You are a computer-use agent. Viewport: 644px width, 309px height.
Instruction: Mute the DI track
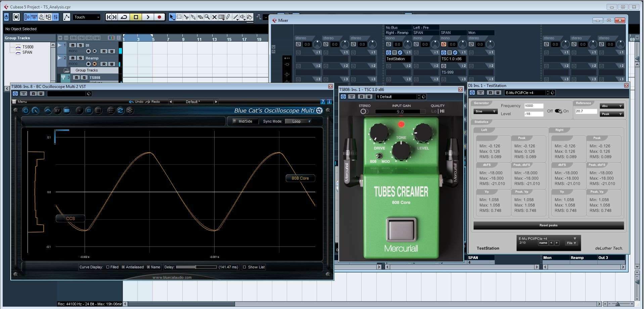coord(73,45)
